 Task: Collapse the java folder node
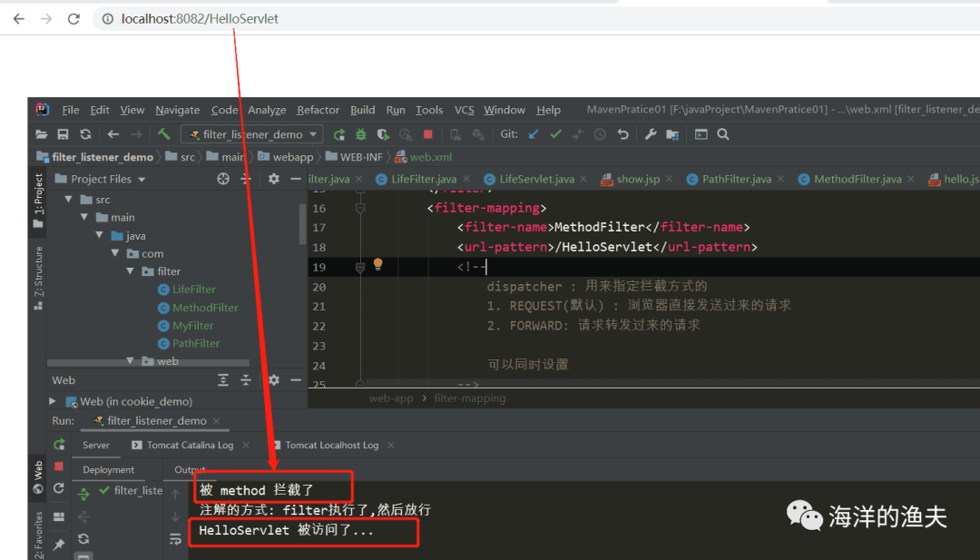point(100,236)
